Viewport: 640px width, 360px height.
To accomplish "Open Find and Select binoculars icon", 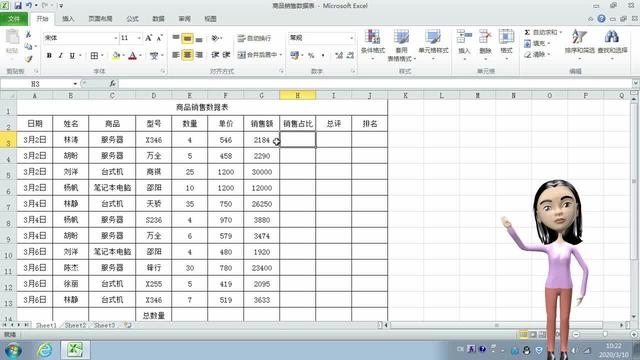I will [612, 37].
